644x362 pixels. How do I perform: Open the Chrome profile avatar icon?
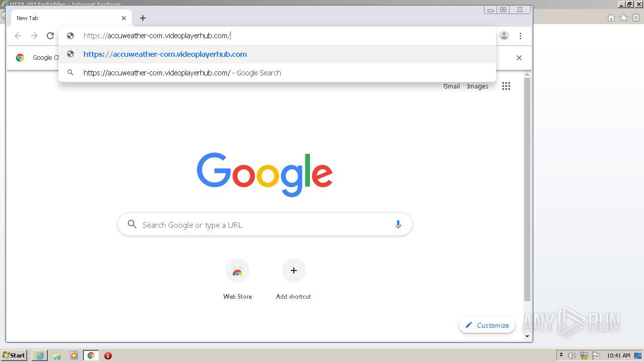pyautogui.click(x=504, y=36)
